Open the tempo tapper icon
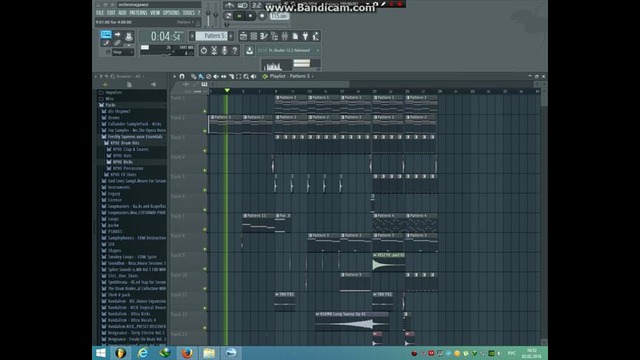The image size is (640, 360). pyautogui.click(x=316, y=36)
